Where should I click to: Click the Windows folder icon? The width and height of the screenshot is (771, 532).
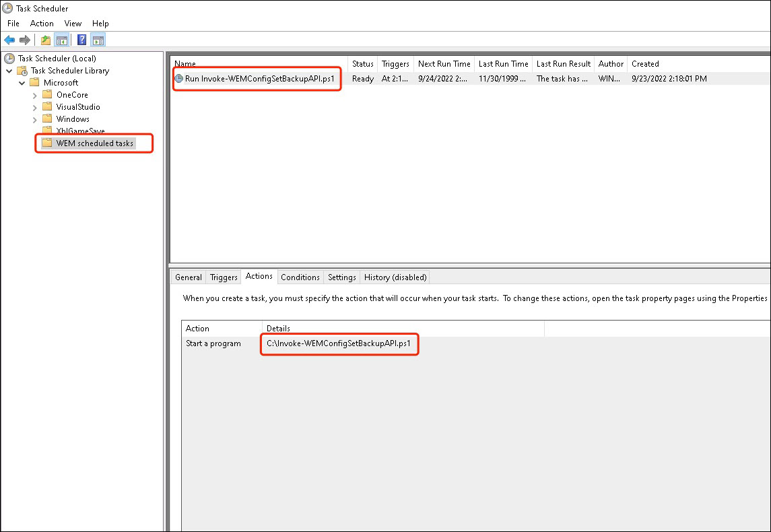[47, 119]
